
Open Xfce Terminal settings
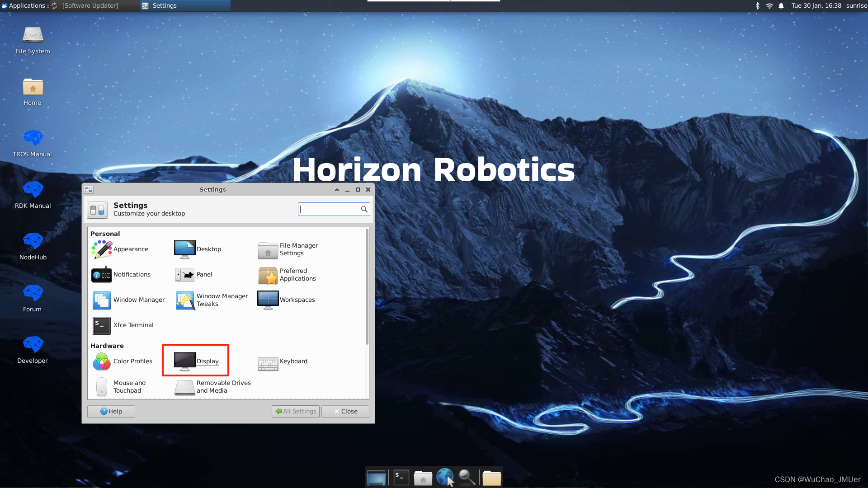click(123, 325)
